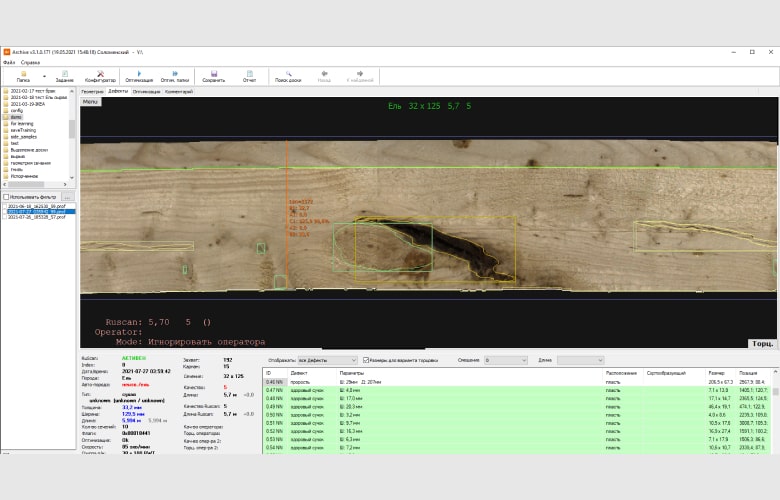Select the test folder icon
The height and width of the screenshot is (500, 780).
click(6, 143)
